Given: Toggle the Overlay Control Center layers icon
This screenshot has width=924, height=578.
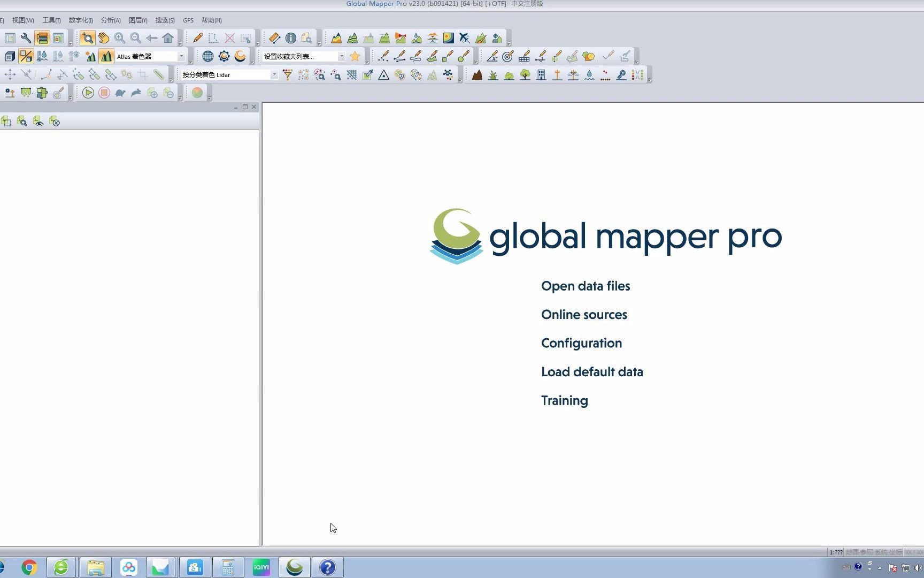Looking at the screenshot, I should coord(42,38).
